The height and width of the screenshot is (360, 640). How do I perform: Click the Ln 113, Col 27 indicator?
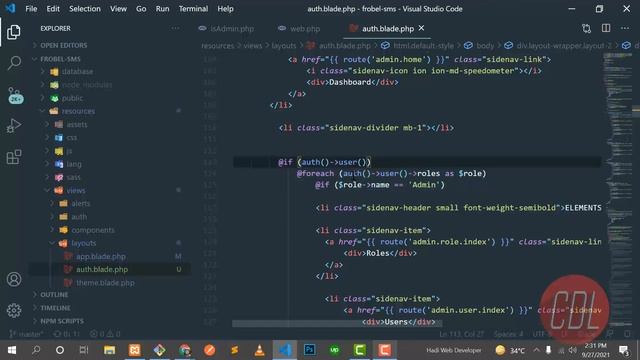[462, 334]
